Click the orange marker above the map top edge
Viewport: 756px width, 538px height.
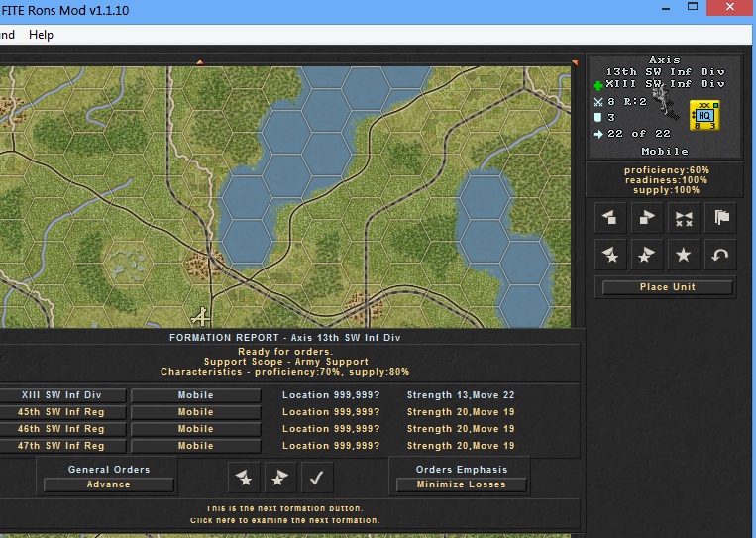200,62
